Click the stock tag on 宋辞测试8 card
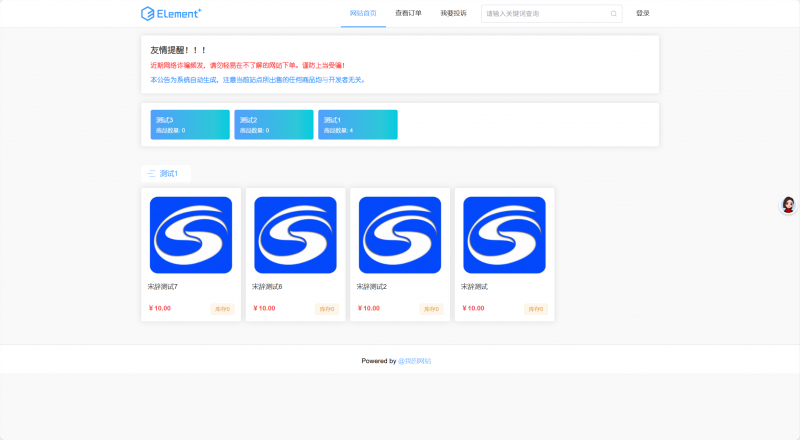This screenshot has height=440, width=800. 326,309
